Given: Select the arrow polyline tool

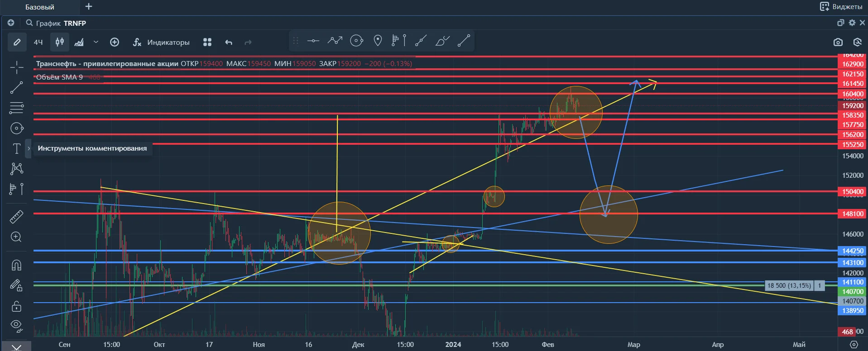Looking at the screenshot, I should click(x=335, y=41).
